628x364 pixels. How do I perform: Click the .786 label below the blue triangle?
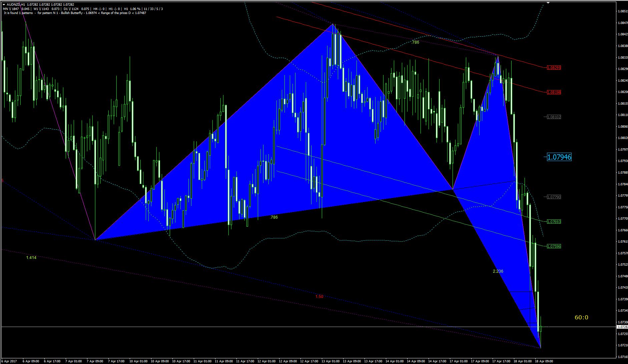point(273,217)
